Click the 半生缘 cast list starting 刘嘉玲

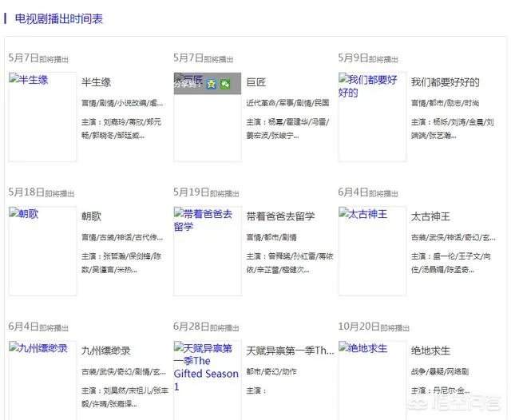click(x=121, y=129)
